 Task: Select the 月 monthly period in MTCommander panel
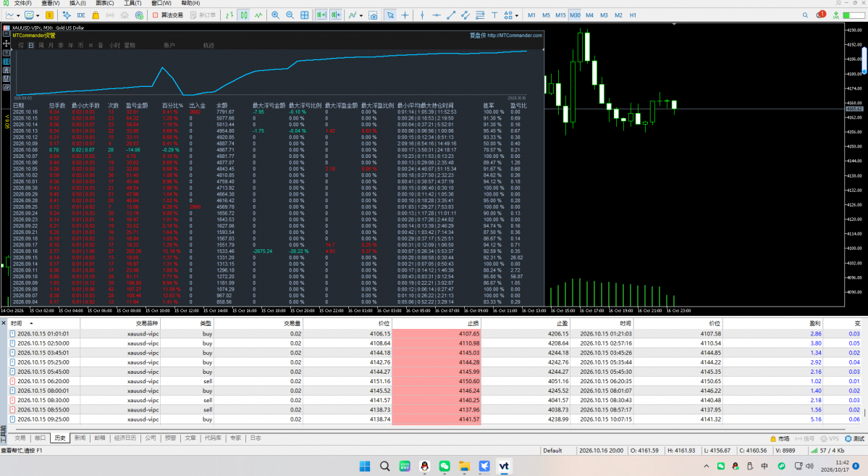pos(51,46)
